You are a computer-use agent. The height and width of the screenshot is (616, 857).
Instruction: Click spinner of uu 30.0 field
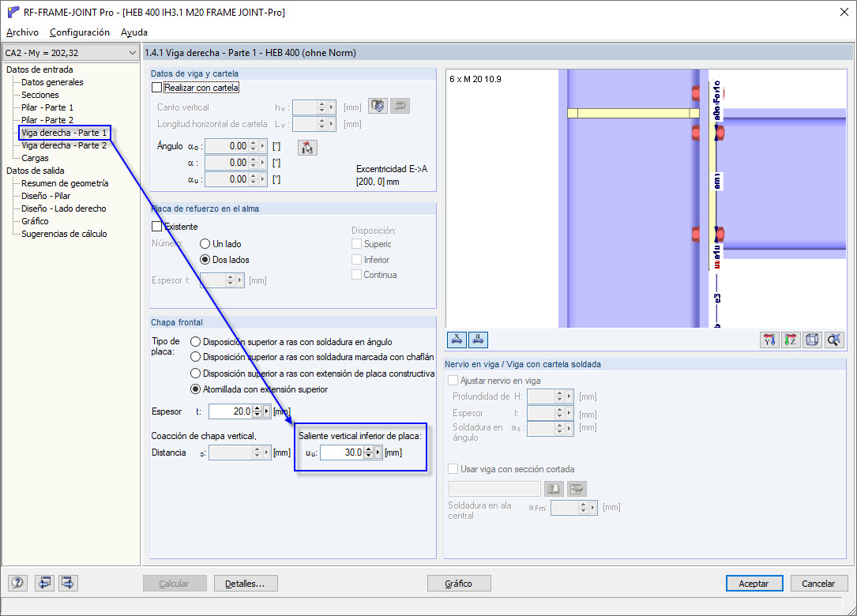[368, 453]
